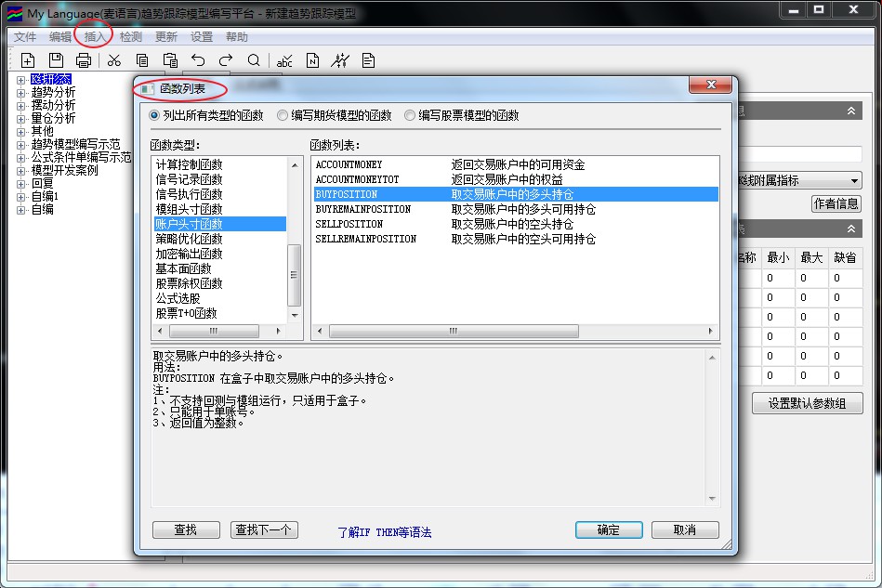Expand the 趋势分析 tree node
Image resolution: width=882 pixels, height=588 pixels.
tap(20, 93)
